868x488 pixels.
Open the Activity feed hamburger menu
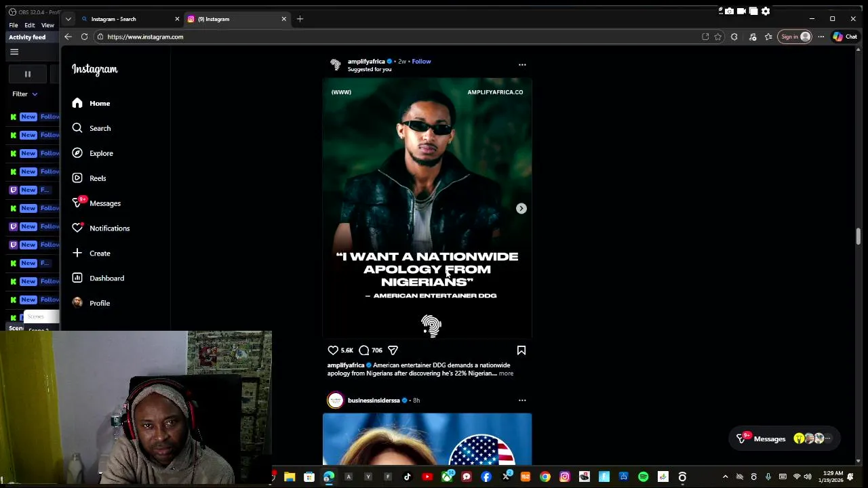point(14,52)
